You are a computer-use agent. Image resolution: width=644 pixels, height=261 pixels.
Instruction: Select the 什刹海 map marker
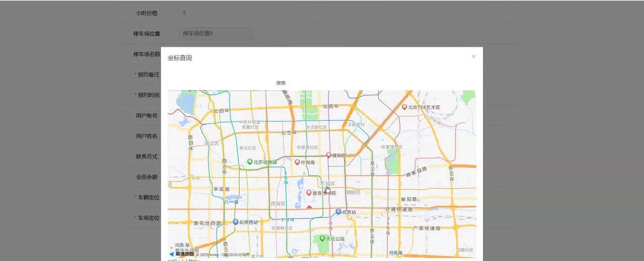[297, 162]
